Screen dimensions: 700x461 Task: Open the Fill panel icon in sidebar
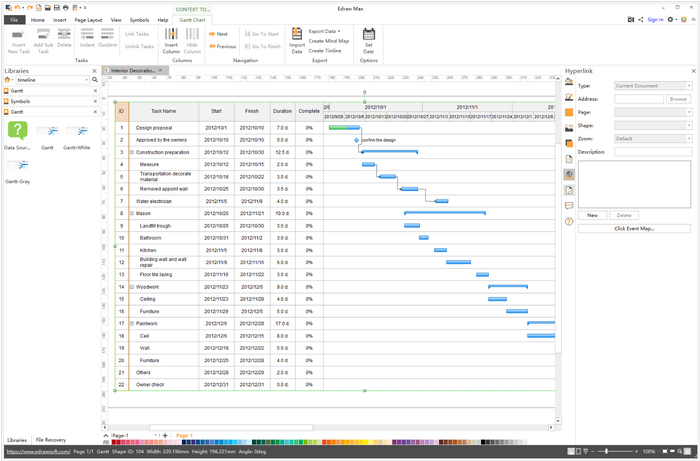569,81
